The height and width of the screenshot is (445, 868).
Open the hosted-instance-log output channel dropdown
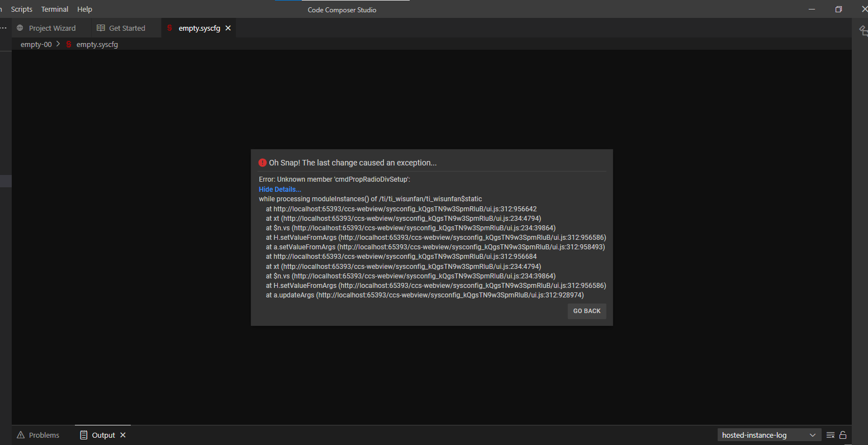point(769,435)
